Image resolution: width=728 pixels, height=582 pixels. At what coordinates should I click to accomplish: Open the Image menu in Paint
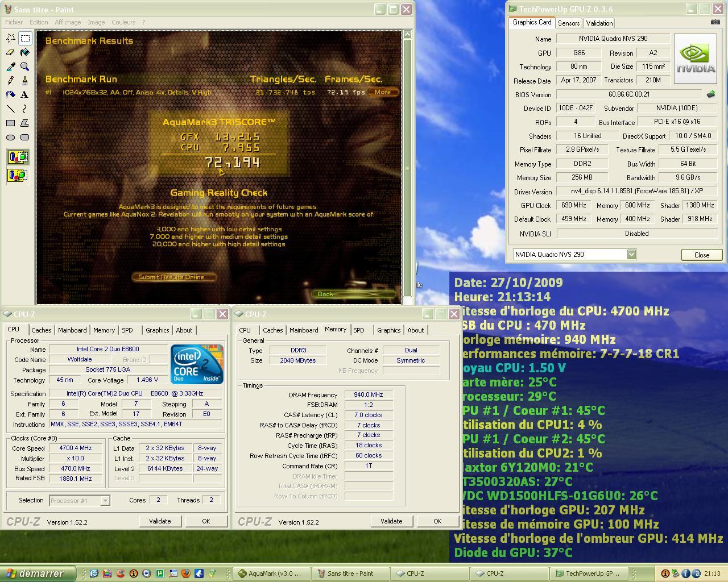96,22
